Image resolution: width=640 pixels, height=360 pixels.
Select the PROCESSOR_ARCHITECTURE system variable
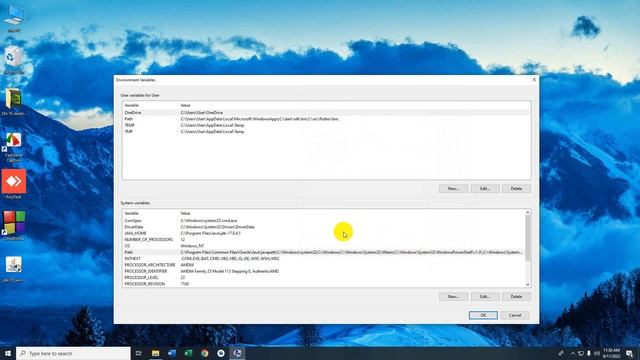(x=324, y=265)
